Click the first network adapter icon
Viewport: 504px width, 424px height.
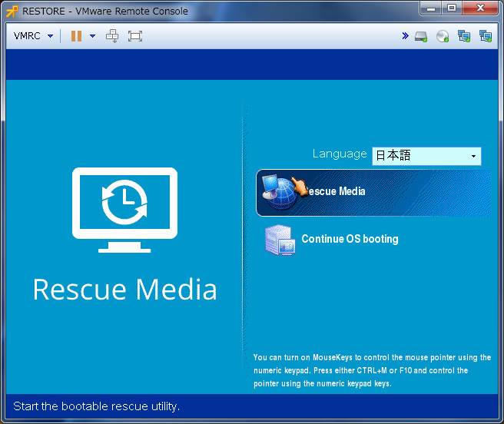click(x=463, y=36)
